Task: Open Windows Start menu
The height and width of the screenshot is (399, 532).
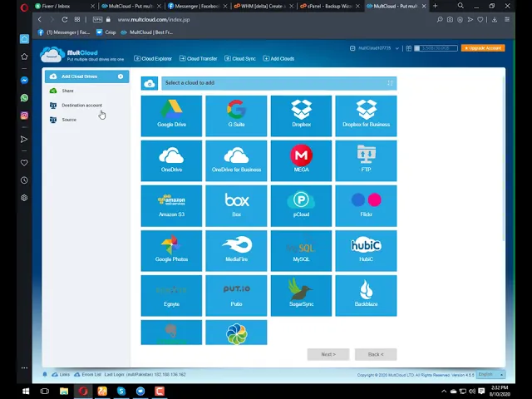Action: click(x=26, y=392)
